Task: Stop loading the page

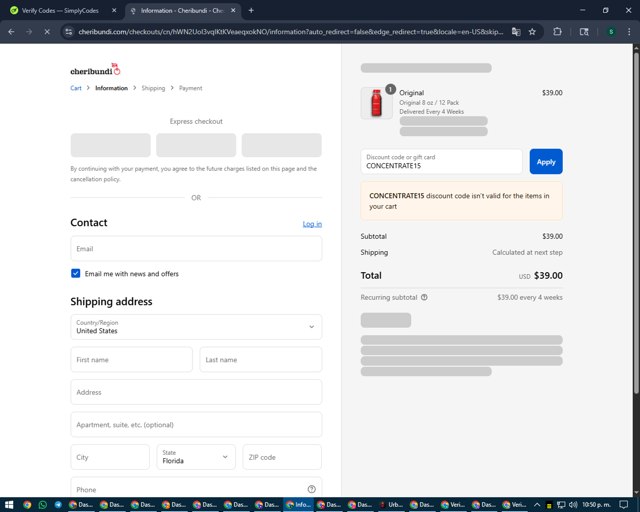Action: point(47,31)
